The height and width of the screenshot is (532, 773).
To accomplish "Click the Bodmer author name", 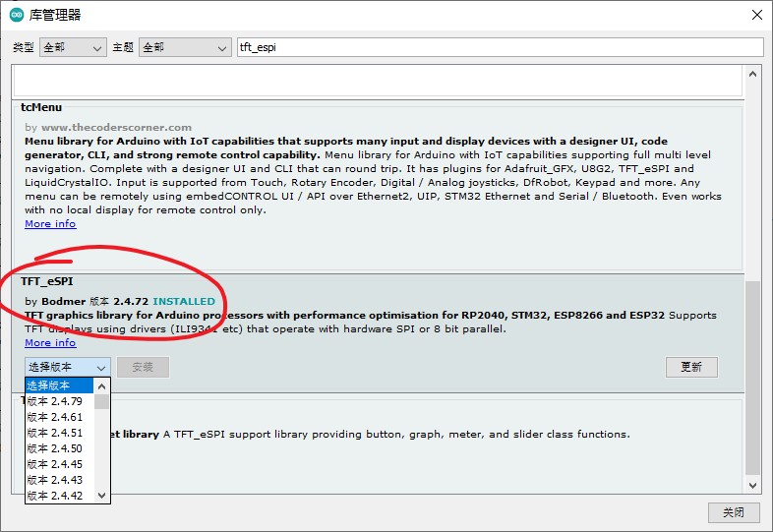I will pyautogui.click(x=64, y=301).
